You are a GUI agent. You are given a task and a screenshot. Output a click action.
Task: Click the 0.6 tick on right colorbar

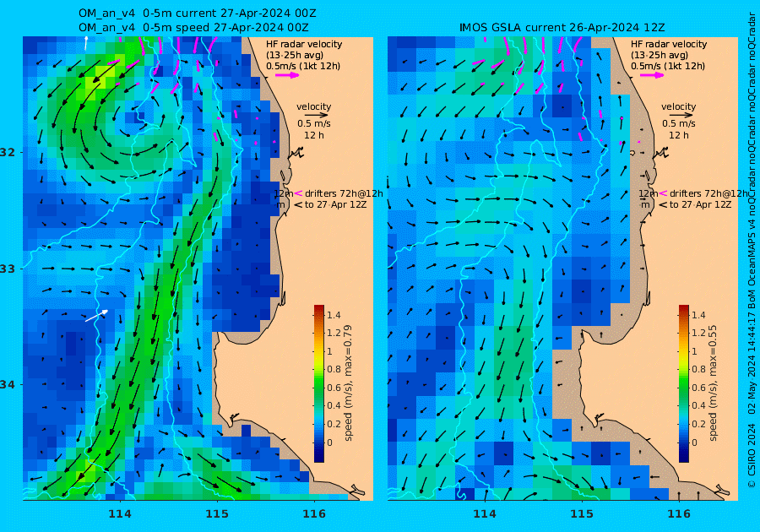click(698, 388)
